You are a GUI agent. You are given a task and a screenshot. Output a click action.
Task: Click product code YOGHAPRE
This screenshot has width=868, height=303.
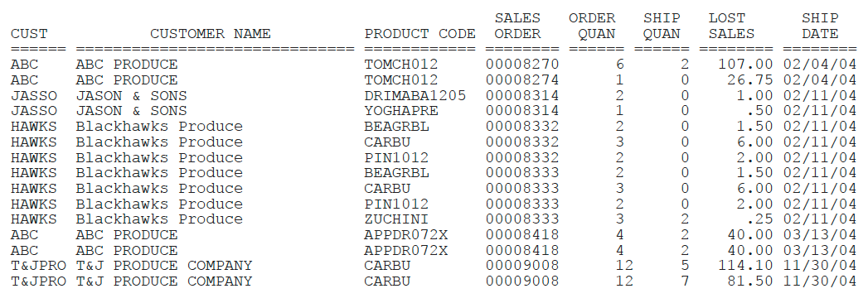point(401,111)
